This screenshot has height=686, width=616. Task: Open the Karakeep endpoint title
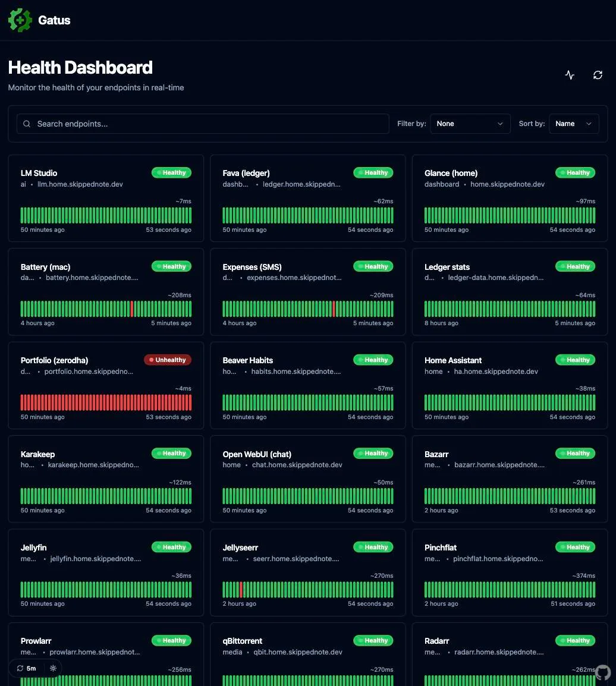pos(37,454)
